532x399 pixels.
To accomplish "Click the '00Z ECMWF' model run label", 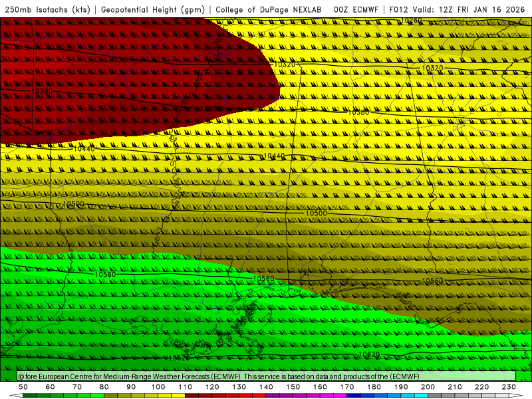I will tap(356, 10).
